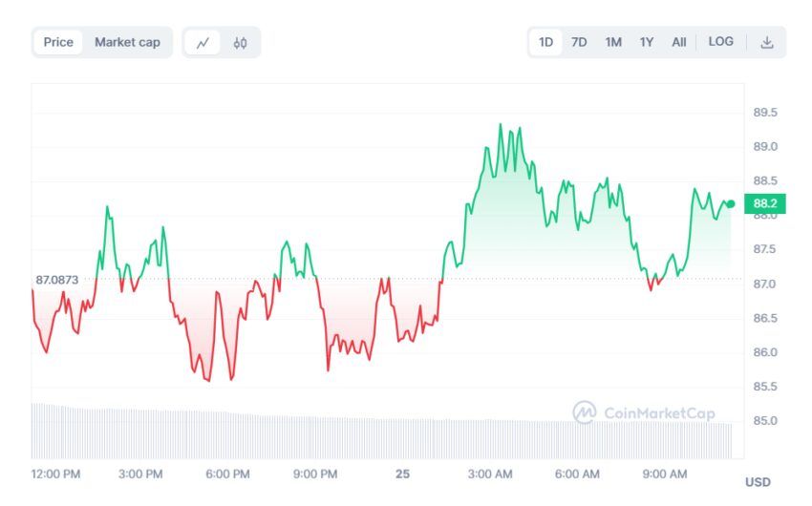Switch to candlestick chart icon
812x506 pixels.
pyautogui.click(x=240, y=42)
